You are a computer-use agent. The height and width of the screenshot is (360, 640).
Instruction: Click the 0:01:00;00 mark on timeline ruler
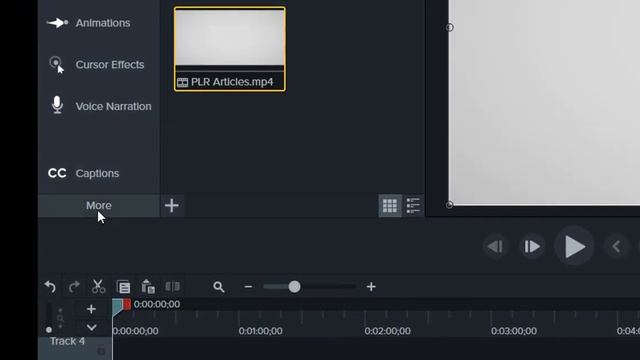tap(260, 331)
